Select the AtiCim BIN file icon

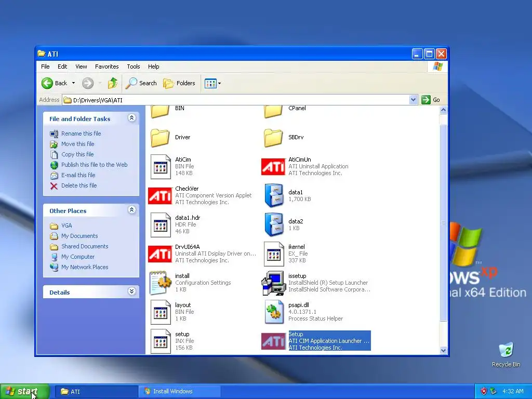point(161,167)
